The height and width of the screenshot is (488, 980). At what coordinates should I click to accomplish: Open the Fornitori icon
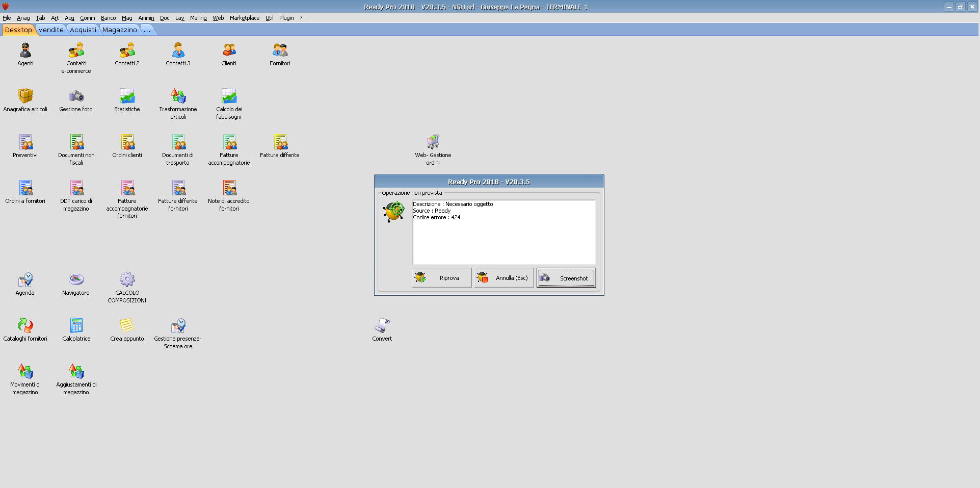click(280, 50)
